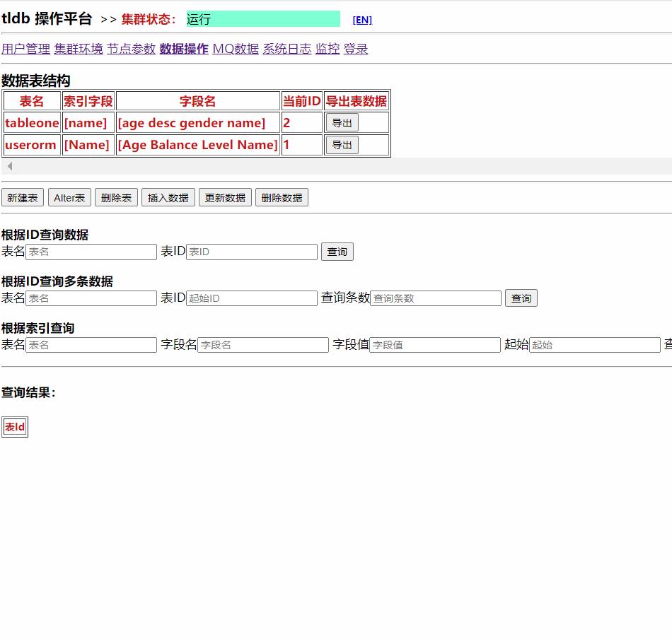
Task: Click the 运行 cluster status field
Action: [x=262, y=18]
